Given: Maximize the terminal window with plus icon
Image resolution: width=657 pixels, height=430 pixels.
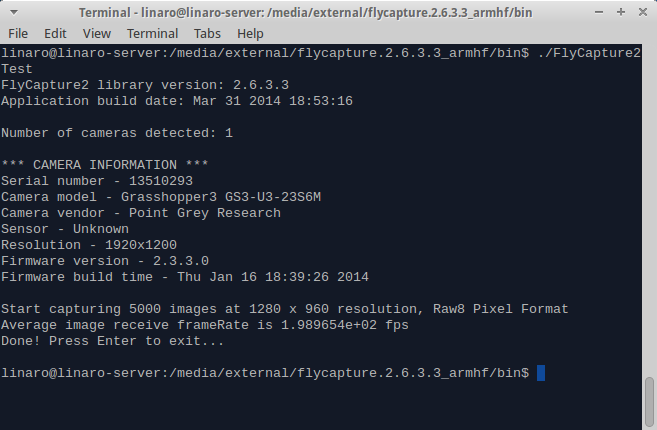Looking at the screenshot, I should (x=621, y=12).
